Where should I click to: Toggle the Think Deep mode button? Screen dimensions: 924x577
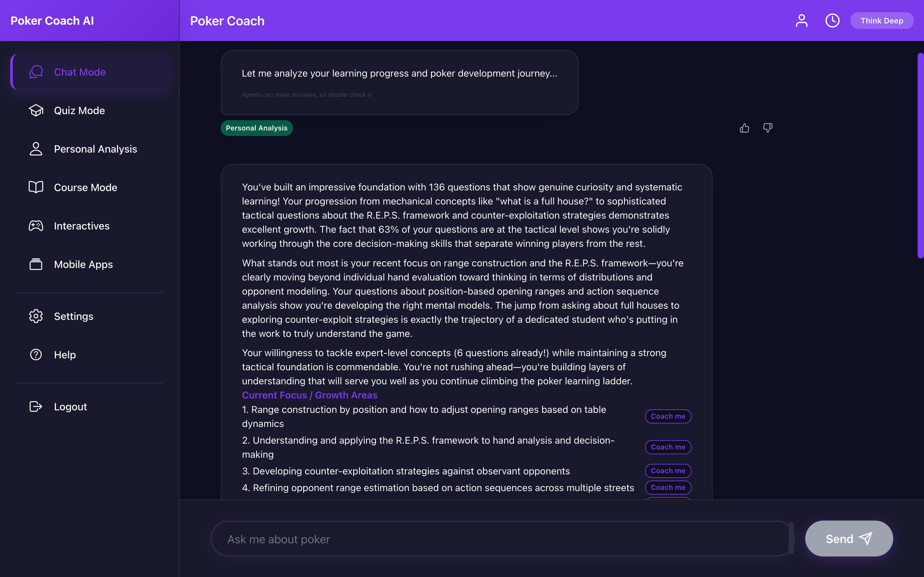(882, 21)
